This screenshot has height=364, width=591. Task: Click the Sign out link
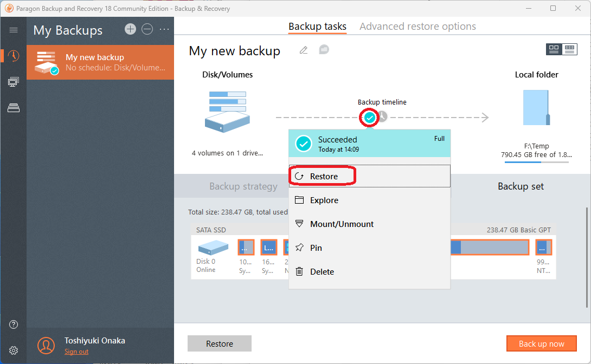[76, 352]
